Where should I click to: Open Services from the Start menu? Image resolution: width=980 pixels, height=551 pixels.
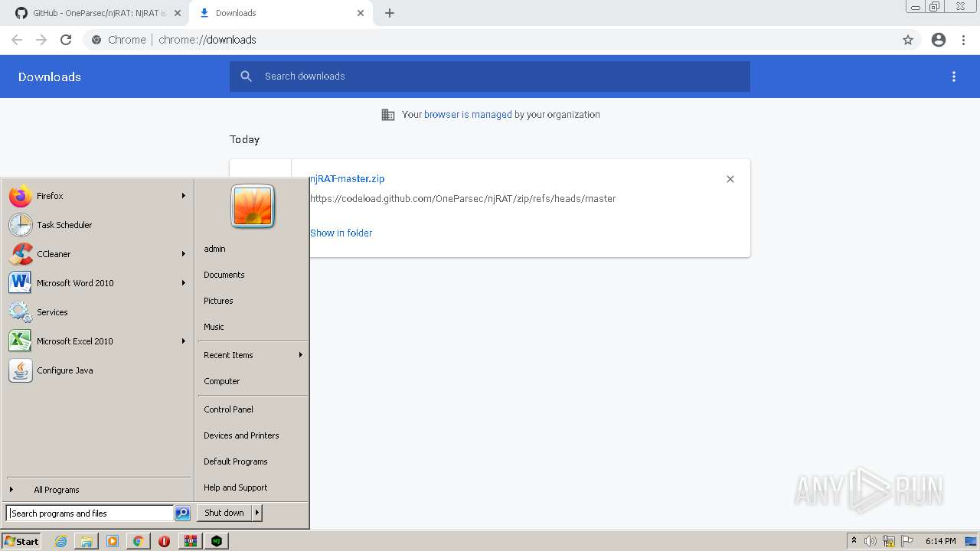tap(96, 312)
